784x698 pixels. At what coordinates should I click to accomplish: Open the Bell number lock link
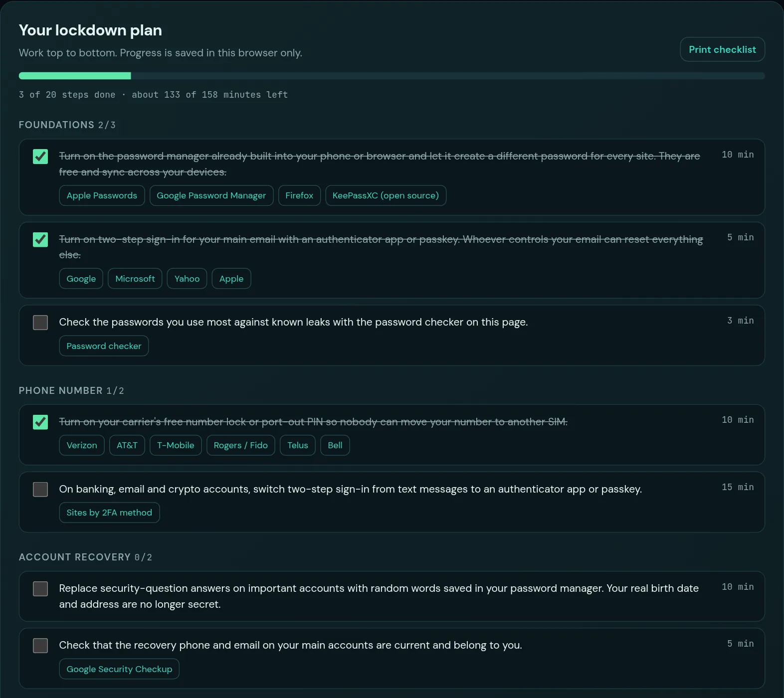pyautogui.click(x=335, y=445)
